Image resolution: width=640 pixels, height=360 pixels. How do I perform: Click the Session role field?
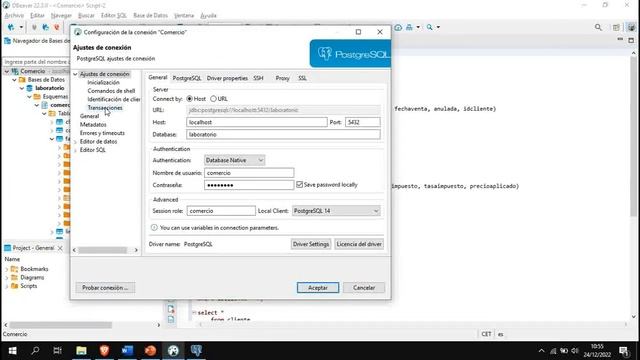click(x=221, y=211)
